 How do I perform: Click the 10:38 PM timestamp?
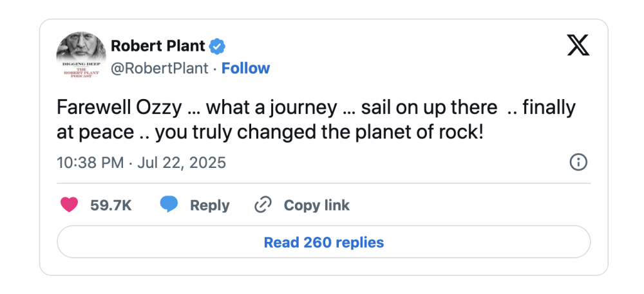90,162
